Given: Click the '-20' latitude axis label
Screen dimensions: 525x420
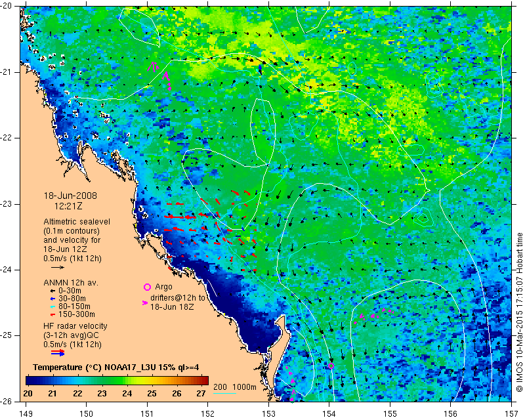Looking at the screenshot, I should 7,6.
